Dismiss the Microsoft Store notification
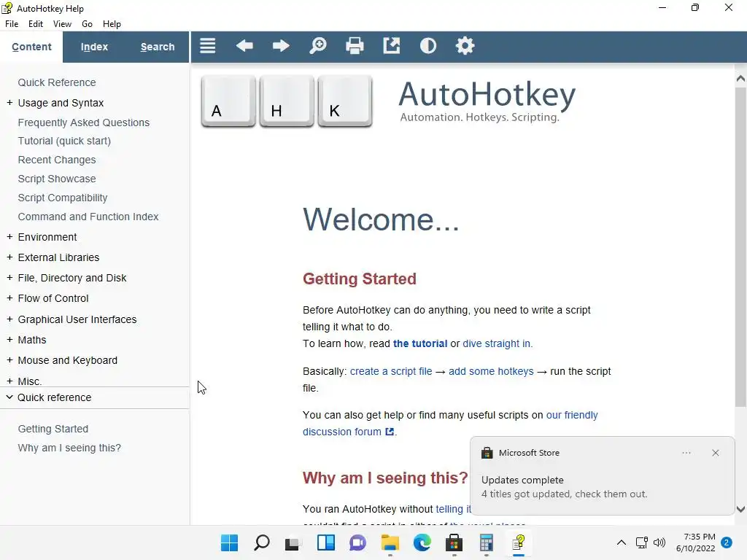Screen dimensions: 747x560 pos(716,453)
